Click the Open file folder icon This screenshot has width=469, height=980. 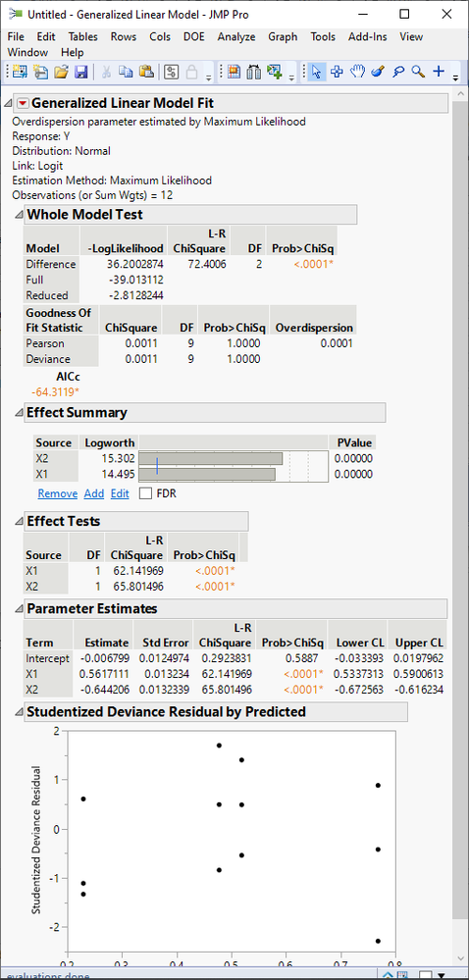(61, 73)
